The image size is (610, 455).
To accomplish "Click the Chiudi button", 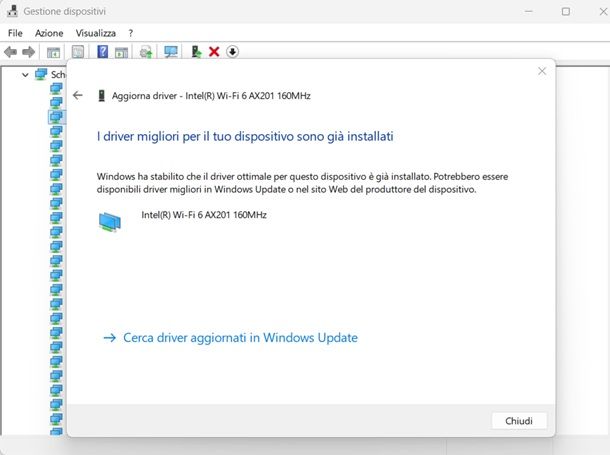I will pyautogui.click(x=519, y=421).
